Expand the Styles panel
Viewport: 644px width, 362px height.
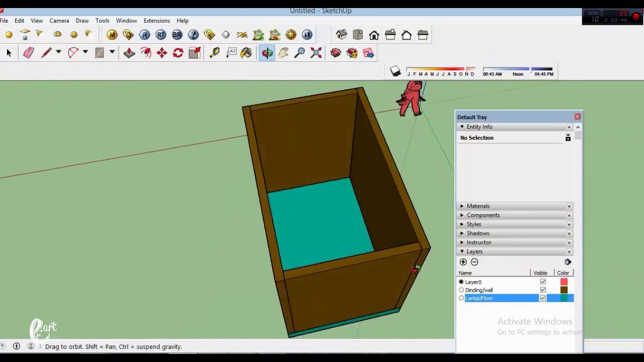[462, 224]
